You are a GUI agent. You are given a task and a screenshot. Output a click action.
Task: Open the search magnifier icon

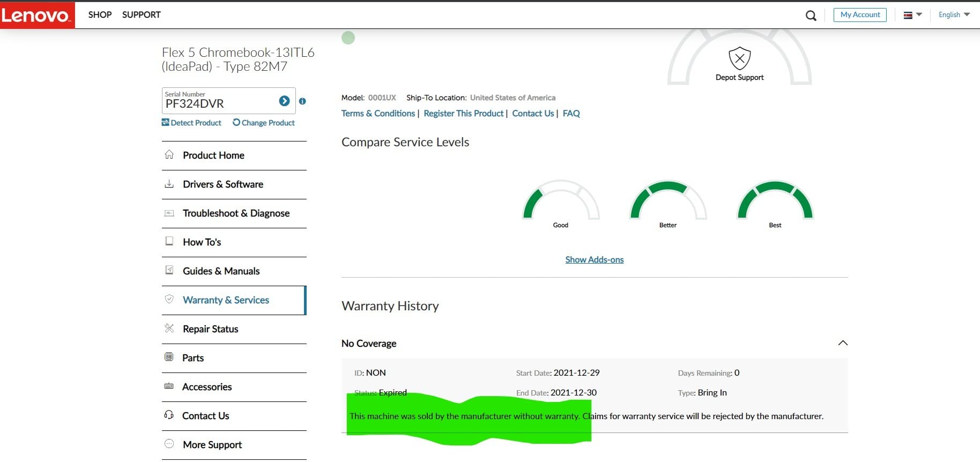(x=811, y=16)
